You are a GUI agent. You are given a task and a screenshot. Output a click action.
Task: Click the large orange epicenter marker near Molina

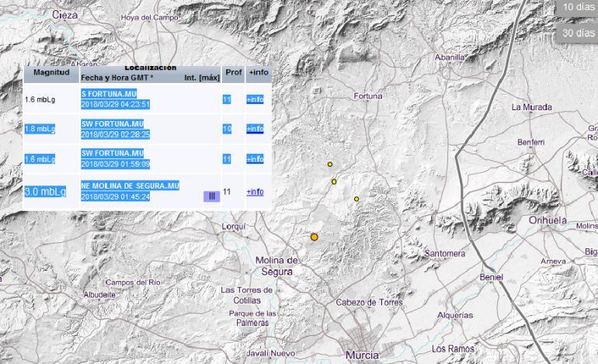tap(315, 237)
